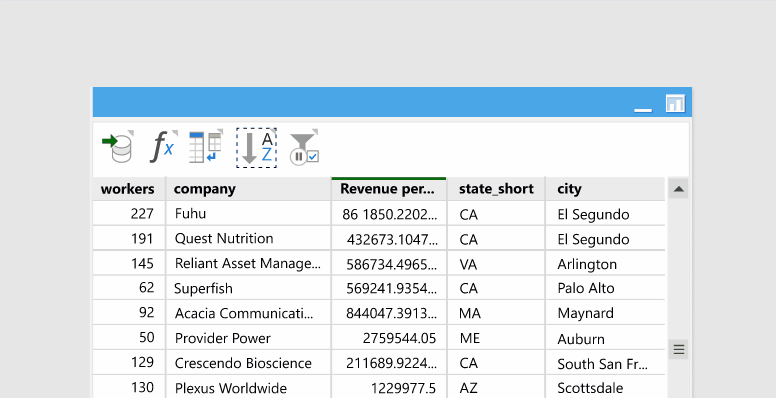Click the Scottsdale city cell
This screenshot has height=398, width=776.
605,388
